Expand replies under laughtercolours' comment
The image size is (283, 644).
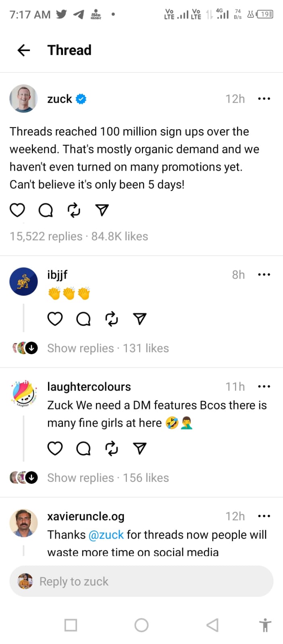tap(81, 478)
